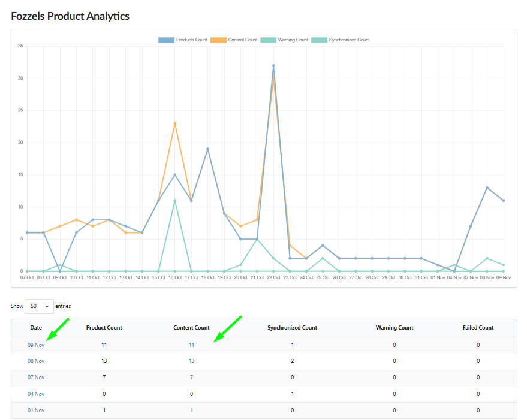The image size is (527, 420).
Task: Sort by the Failed Count column header
Action: pos(478,328)
